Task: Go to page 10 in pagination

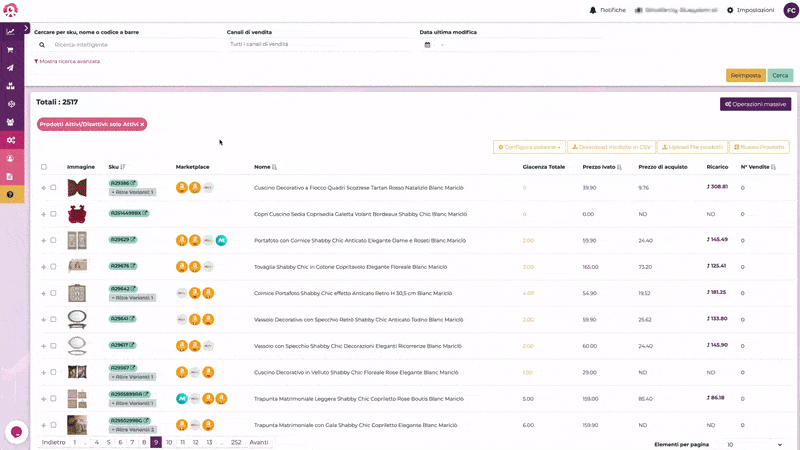Action: click(x=169, y=442)
